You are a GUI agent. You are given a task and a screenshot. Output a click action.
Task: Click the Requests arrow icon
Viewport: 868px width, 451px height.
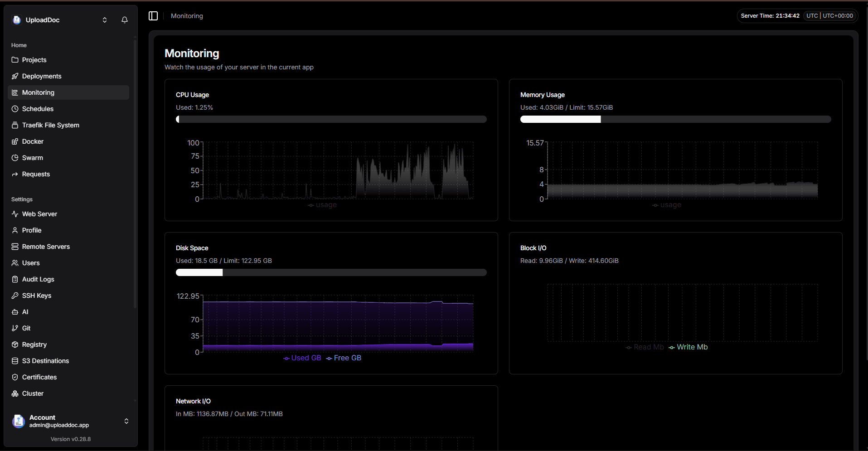point(15,174)
